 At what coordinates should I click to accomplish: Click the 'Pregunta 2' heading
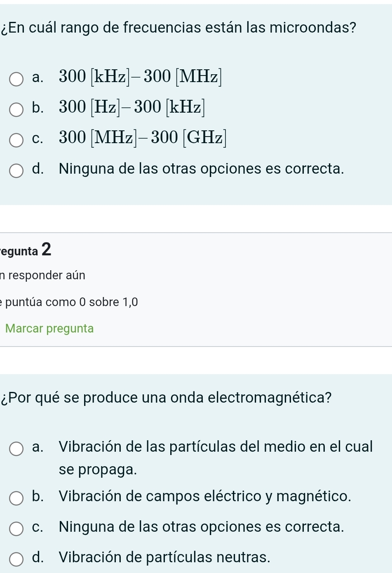point(26,250)
